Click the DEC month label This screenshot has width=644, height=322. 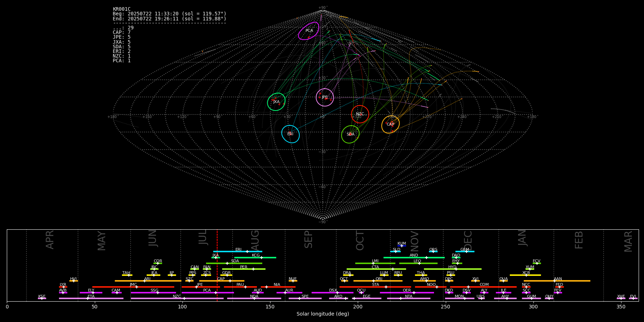point(468,240)
